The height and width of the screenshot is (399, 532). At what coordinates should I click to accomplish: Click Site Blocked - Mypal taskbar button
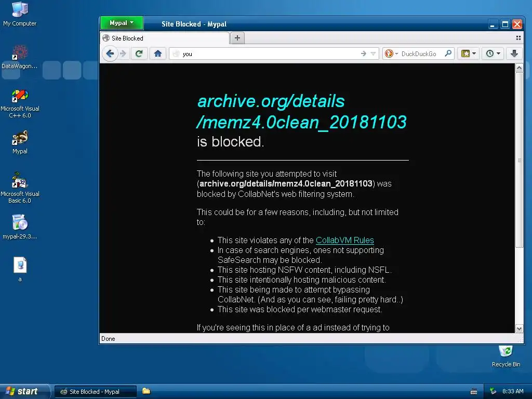tap(96, 392)
